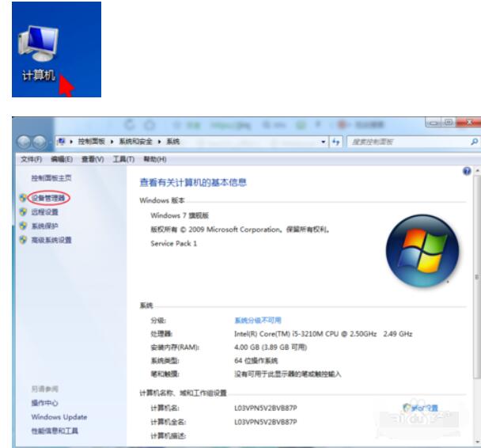
Task: Click the control panel icon in address bar
Action: point(62,142)
